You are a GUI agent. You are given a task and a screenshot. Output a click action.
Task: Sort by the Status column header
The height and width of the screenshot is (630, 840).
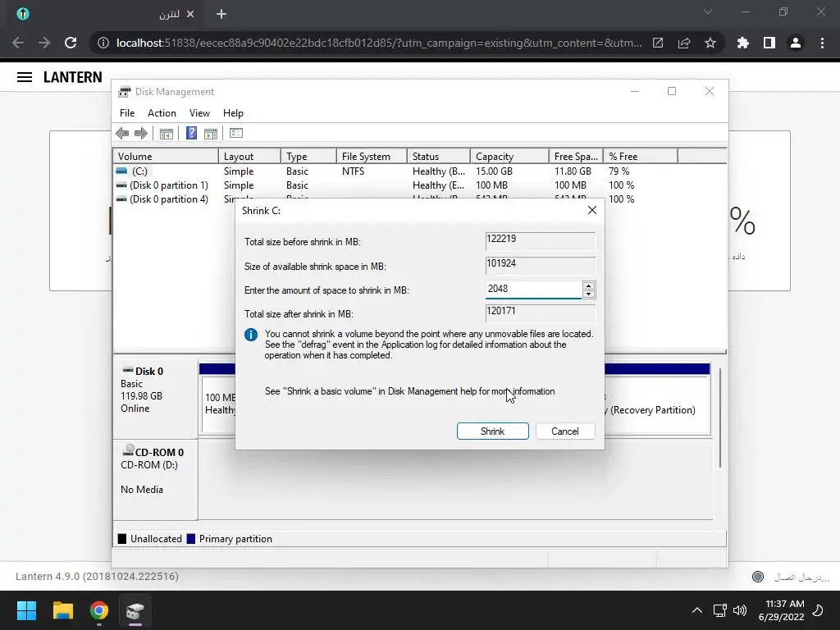pos(439,157)
